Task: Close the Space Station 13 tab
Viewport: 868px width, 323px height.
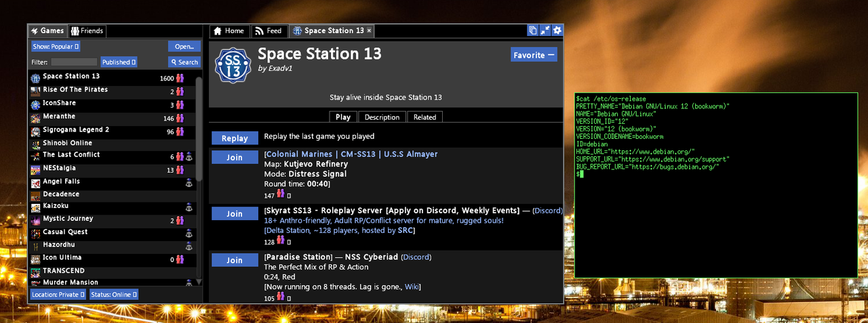Action: click(369, 30)
